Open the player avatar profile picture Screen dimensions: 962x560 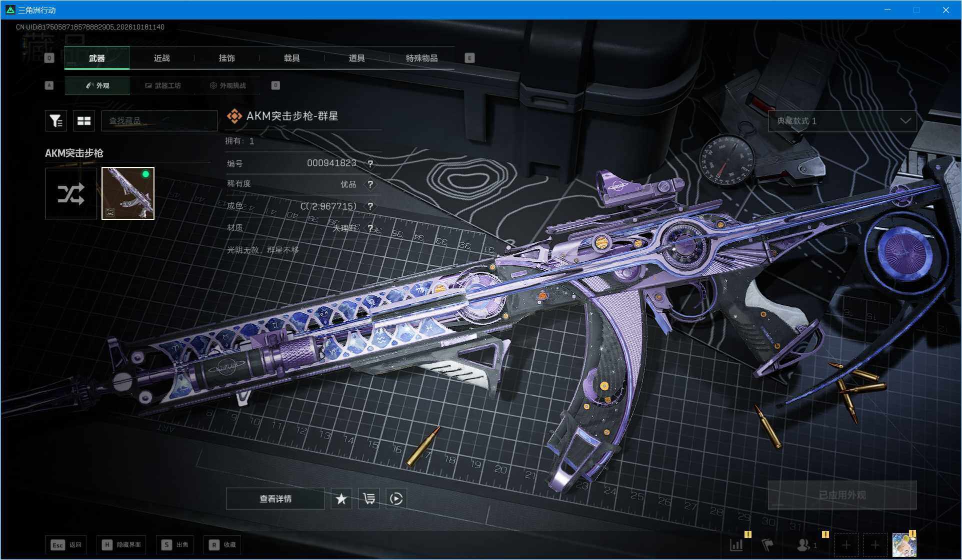[904, 545]
